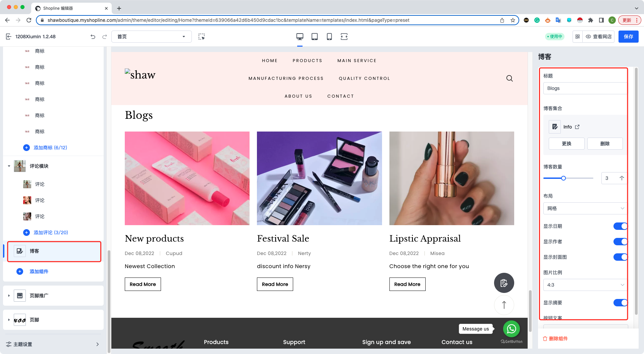This screenshot has width=644, height=354.
Task: Click the undo arrow icon
Action: (x=93, y=37)
